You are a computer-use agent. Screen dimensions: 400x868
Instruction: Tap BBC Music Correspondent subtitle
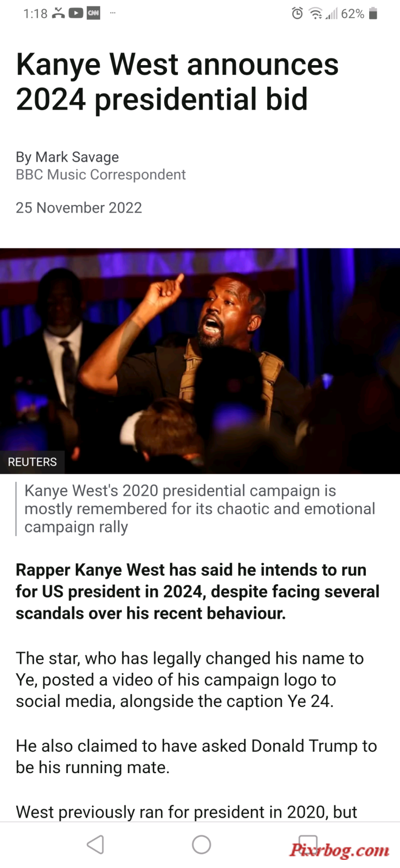(x=101, y=175)
